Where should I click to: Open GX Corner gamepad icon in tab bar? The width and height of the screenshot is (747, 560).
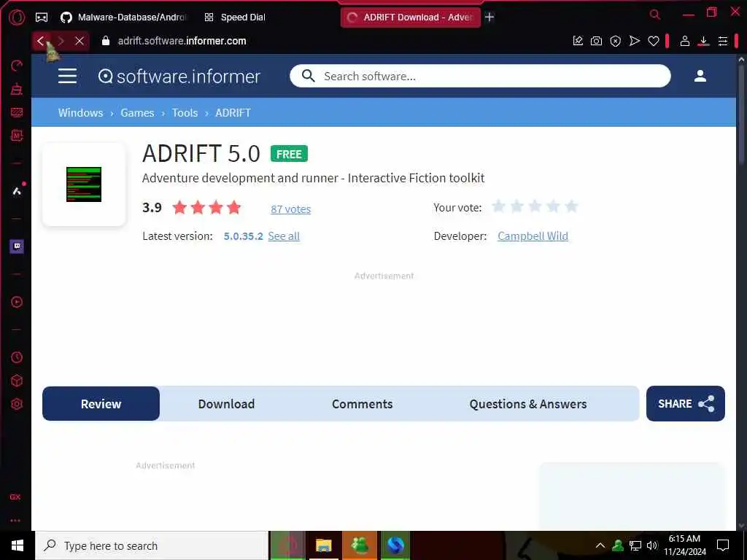pos(42,17)
